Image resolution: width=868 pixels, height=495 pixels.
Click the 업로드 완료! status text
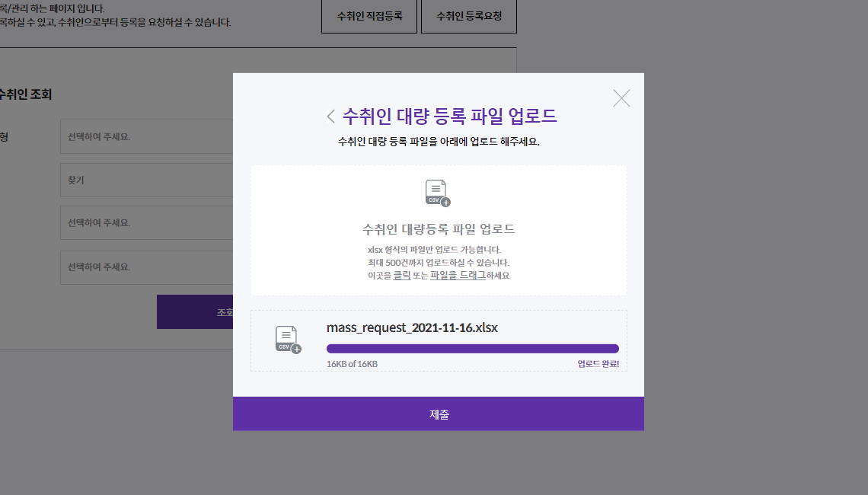pyautogui.click(x=598, y=364)
